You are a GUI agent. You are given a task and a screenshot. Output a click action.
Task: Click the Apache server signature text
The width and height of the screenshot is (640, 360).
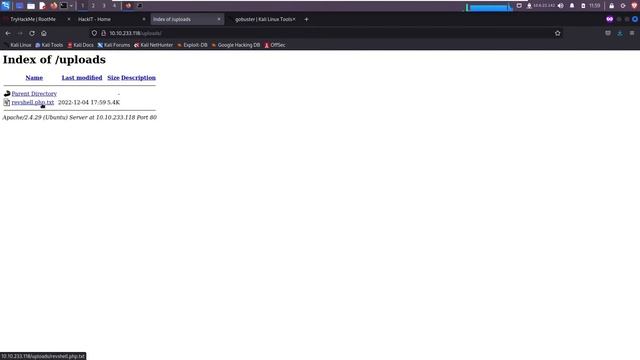[x=80, y=117]
